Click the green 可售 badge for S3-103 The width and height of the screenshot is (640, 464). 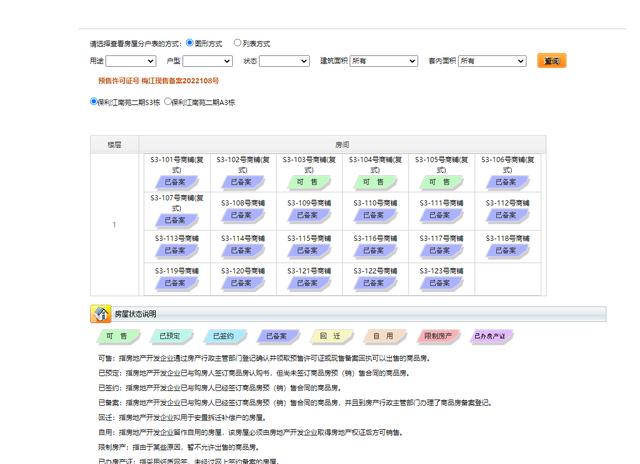(x=309, y=182)
